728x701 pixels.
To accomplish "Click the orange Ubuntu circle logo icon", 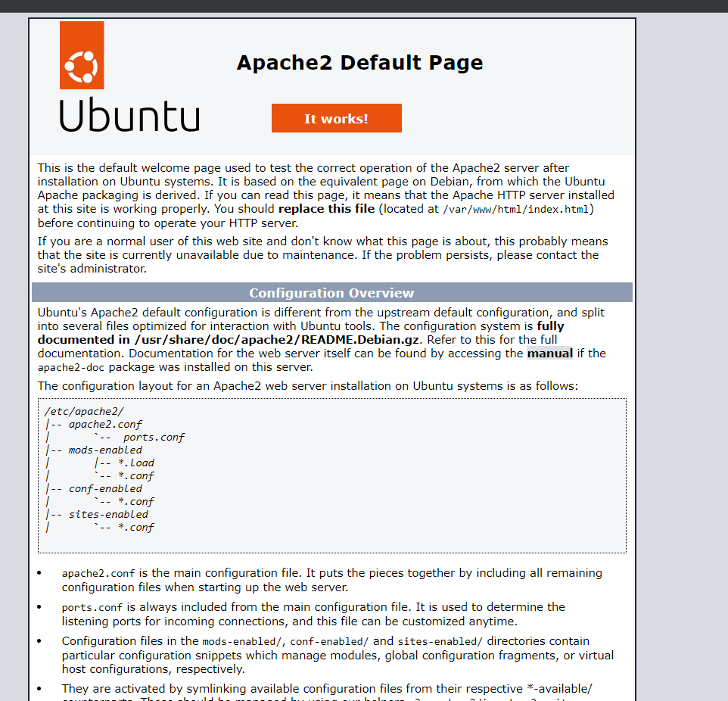I will 82,55.
